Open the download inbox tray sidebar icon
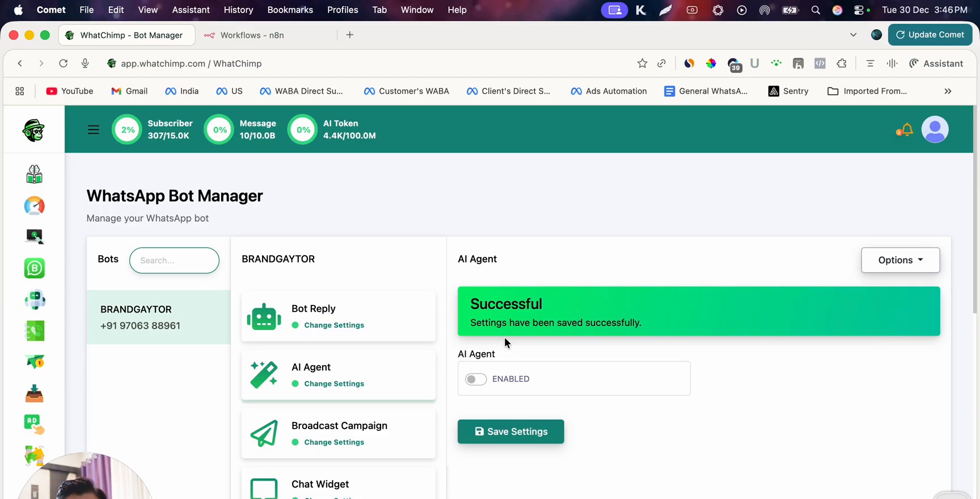980x499 pixels. click(34, 393)
